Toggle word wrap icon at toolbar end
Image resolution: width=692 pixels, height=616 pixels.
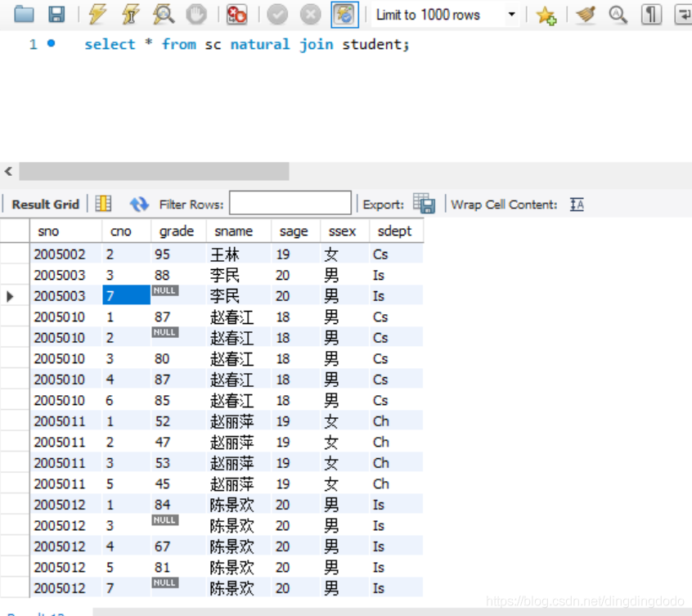point(683,15)
